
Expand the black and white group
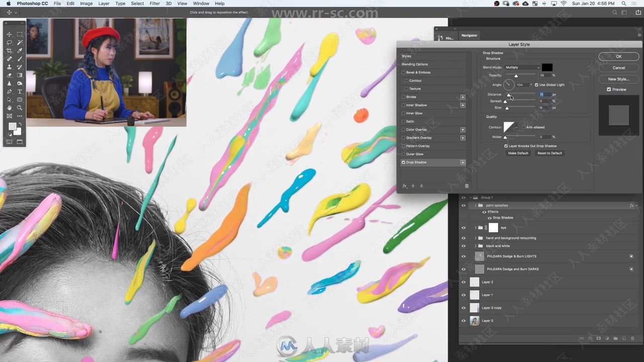pyautogui.click(x=475, y=246)
